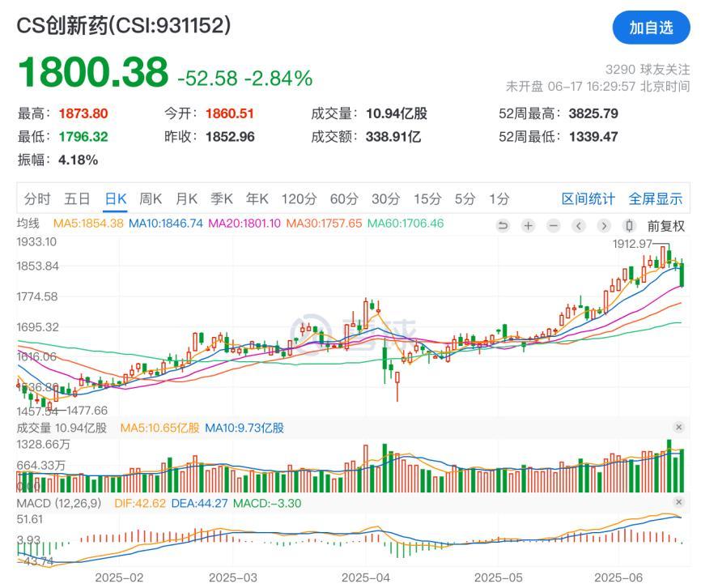Select the 日K daily chart tab
The image size is (701, 588).
click(116, 198)
